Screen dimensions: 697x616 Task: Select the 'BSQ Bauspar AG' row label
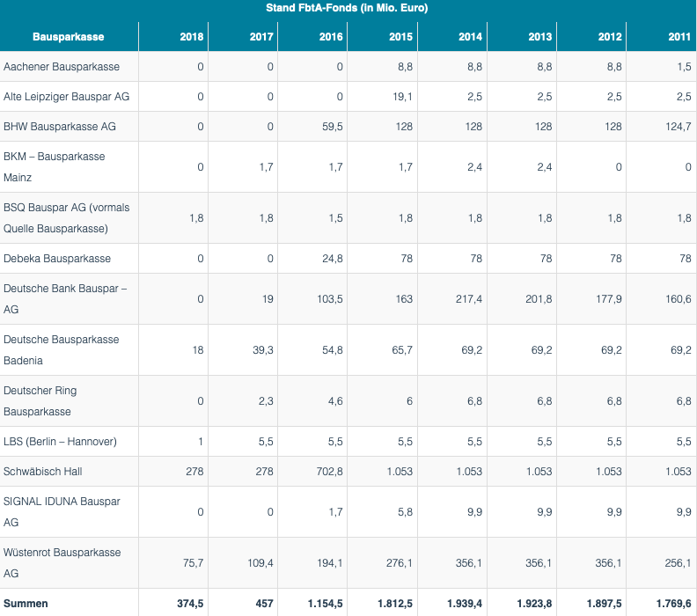[x=67, y=218]
